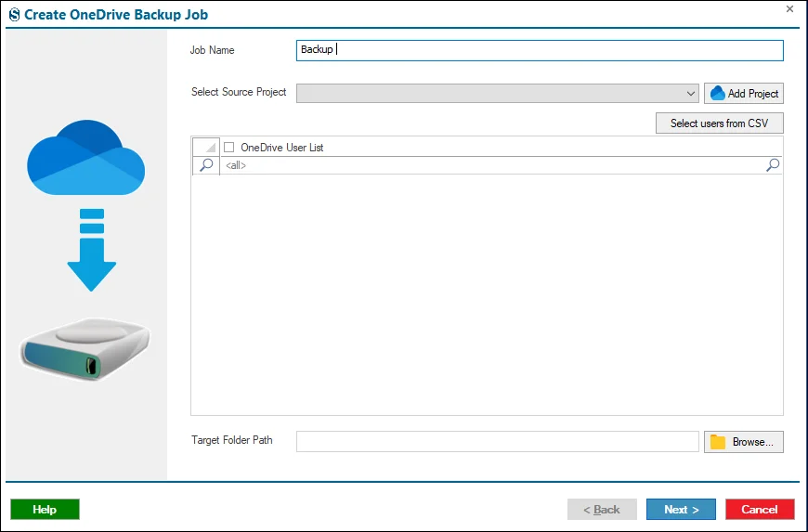The height and width of the screenshot is (532, 808).
Task: Click the green Help button
Action: point(45,510)
